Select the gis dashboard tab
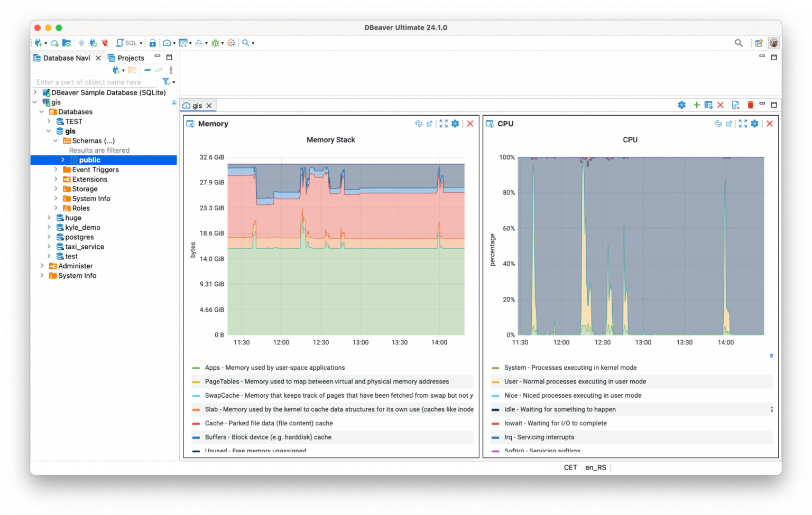 pos(197,106)
